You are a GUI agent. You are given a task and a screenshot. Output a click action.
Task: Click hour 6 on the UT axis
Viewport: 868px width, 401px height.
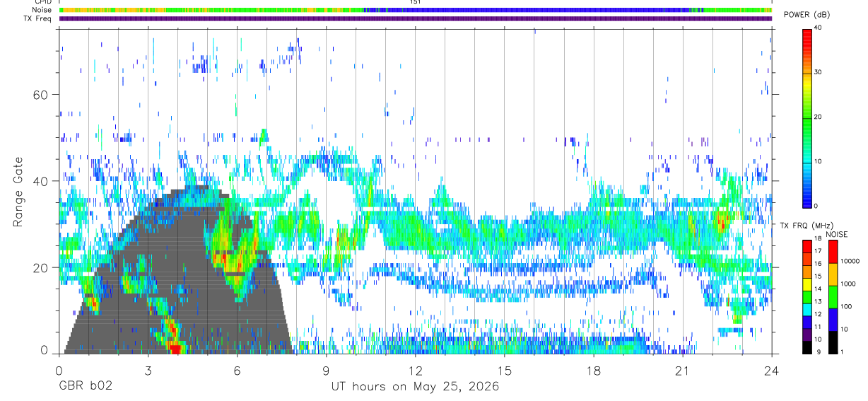point(237,370)
